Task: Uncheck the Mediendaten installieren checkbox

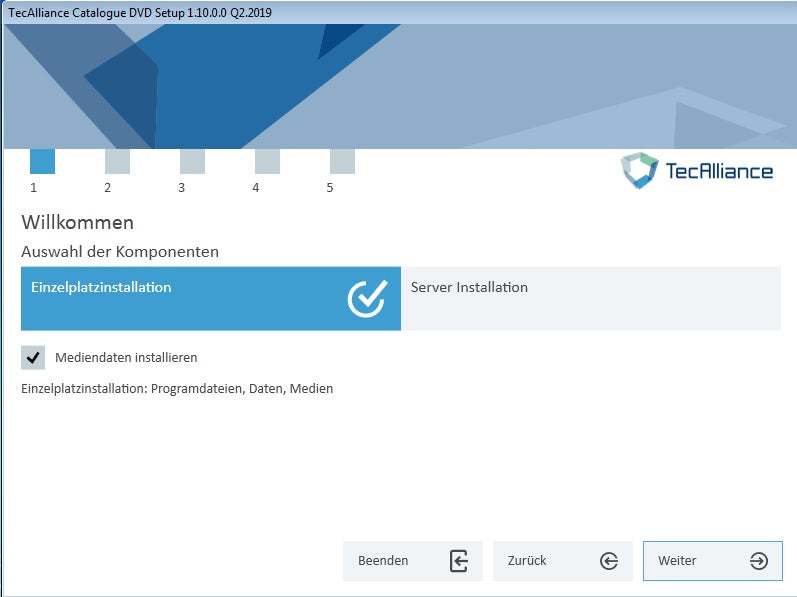Action: pyautogui.click(x=33, y=358)
